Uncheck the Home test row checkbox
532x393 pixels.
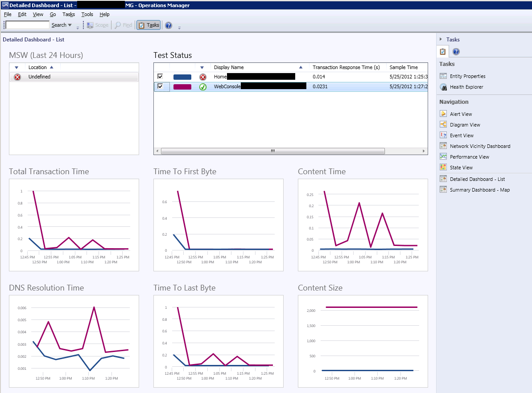click(x=160, y=76)
